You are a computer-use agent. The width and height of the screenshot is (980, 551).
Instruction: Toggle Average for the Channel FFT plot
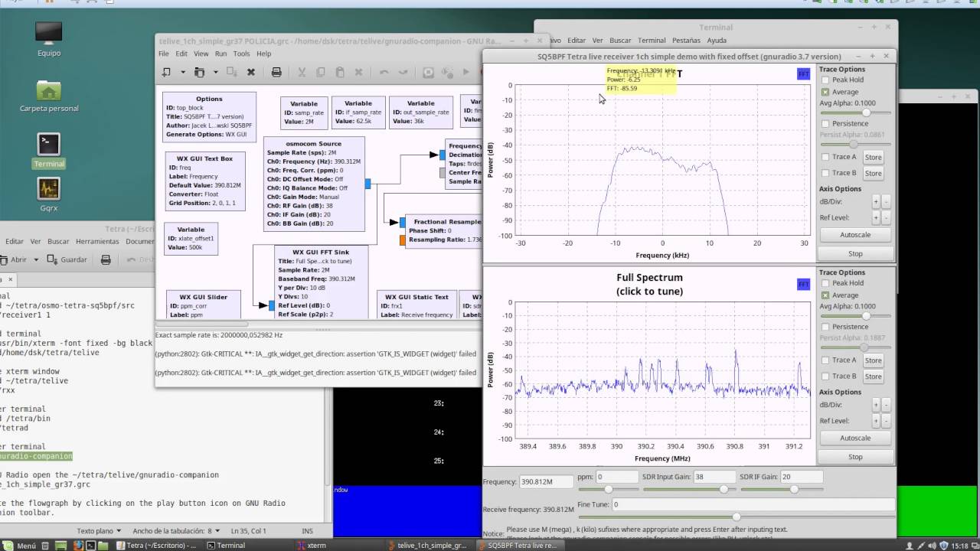tap(825, 92)
